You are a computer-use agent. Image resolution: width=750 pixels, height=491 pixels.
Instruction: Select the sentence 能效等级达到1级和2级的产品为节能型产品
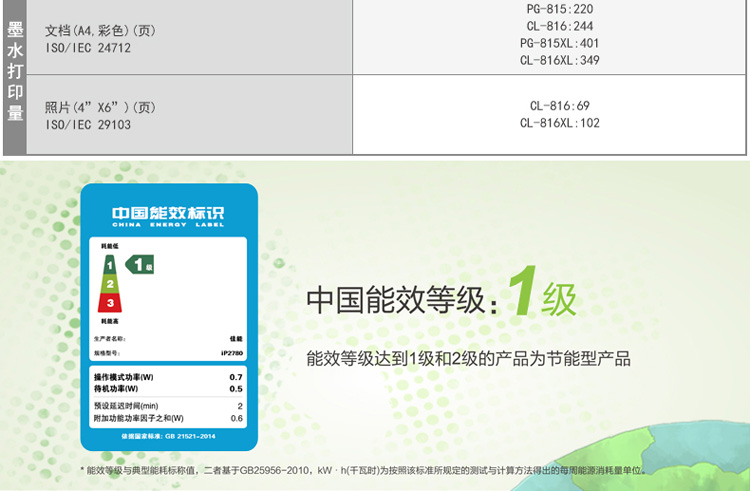pos(469,359)
